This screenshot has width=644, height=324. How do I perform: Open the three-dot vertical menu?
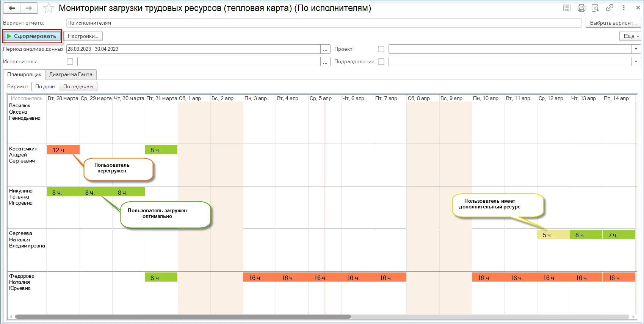pyautogui.click(x=624, y=8)
